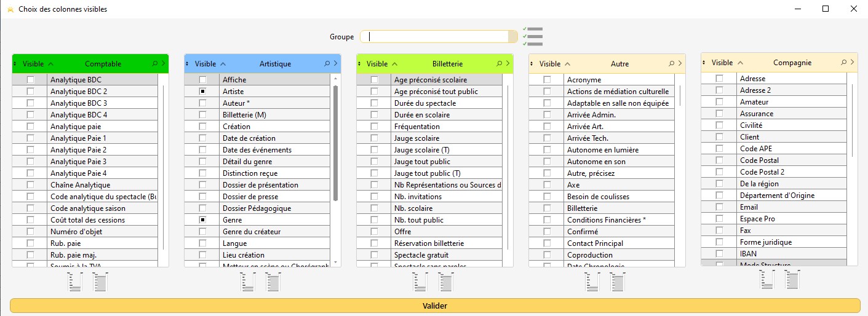The width and height of the screenshot is (868, 316).
Task: Open the Groupe dropdown arrow
Action: coord(513,37)
